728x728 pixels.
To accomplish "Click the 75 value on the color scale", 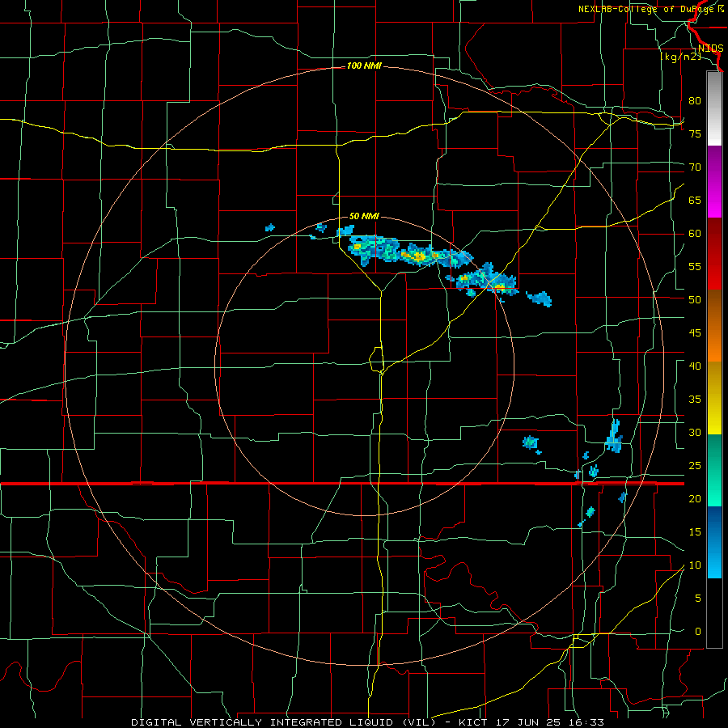I will point(695,133).
